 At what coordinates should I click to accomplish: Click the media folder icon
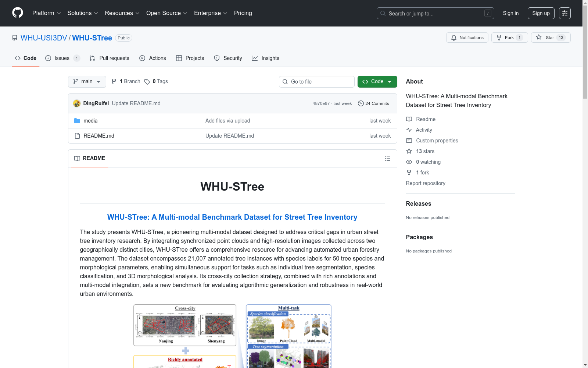tap(77, 121)
